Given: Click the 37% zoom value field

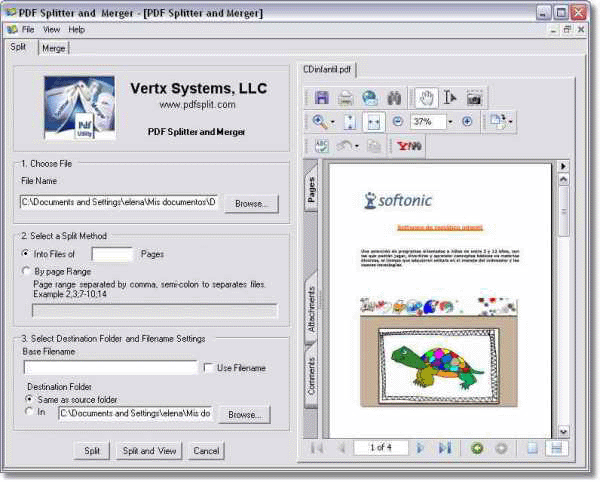Looking at the screenshot, I should [428, 122].
